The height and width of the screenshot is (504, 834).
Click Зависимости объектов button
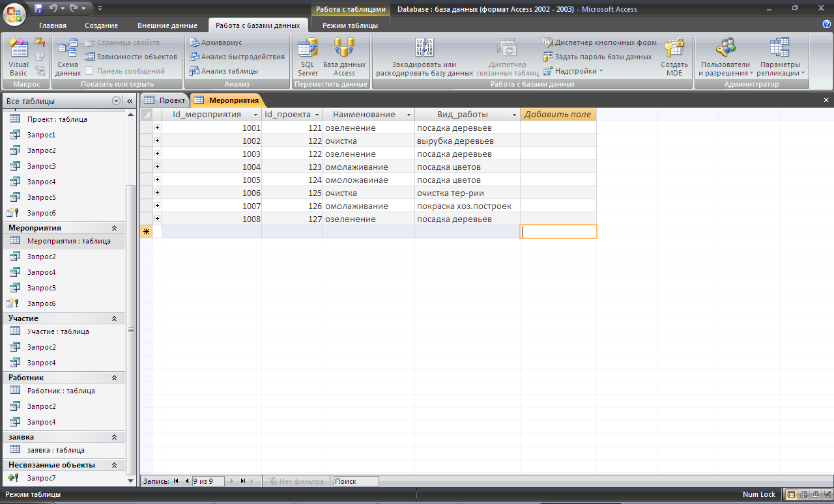tap(131, 57)
